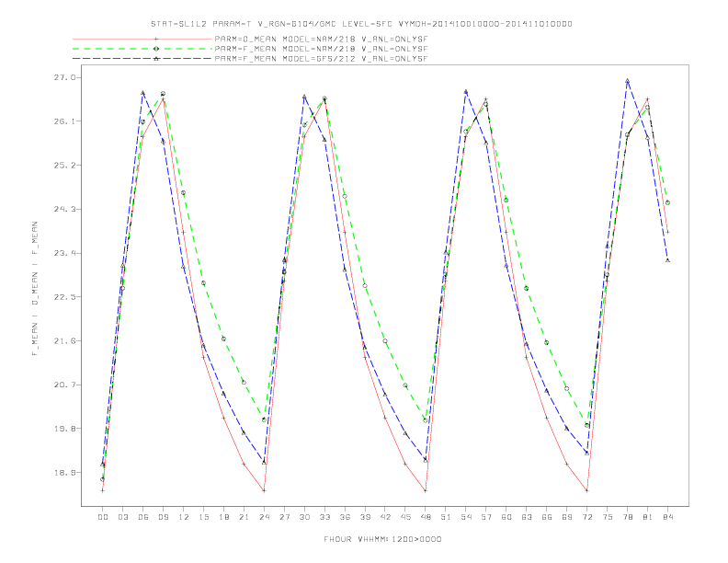Click the vertical axis title F_MEAN | O_MEAN | F_MEAN
Viewport: 728px width, 563px height.
coord(35,289)
